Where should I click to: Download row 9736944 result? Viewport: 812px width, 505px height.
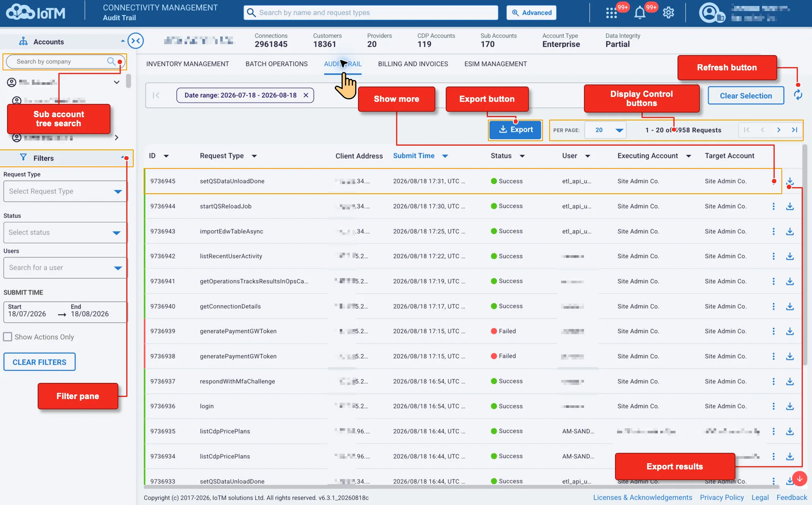[790, 206]
